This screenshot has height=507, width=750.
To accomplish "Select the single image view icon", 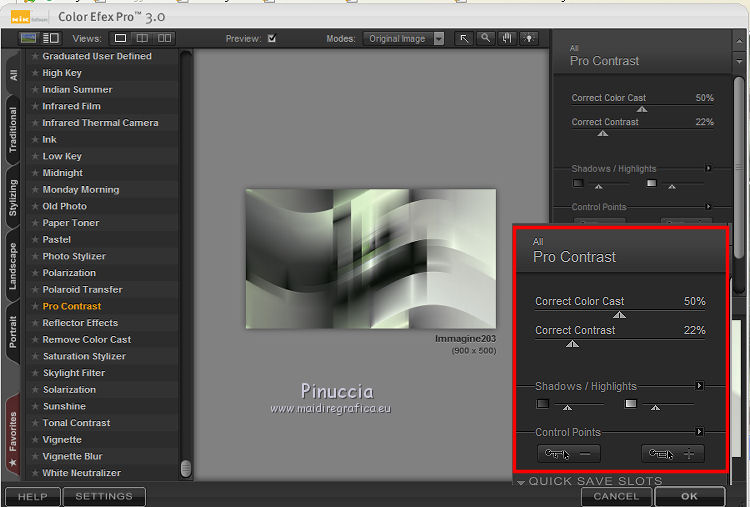I will 121,38.
